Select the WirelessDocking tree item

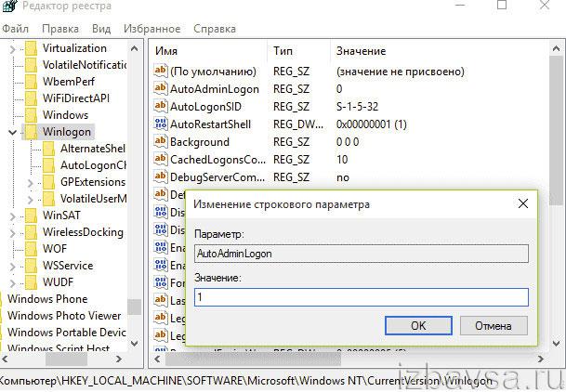pos(82,232)
